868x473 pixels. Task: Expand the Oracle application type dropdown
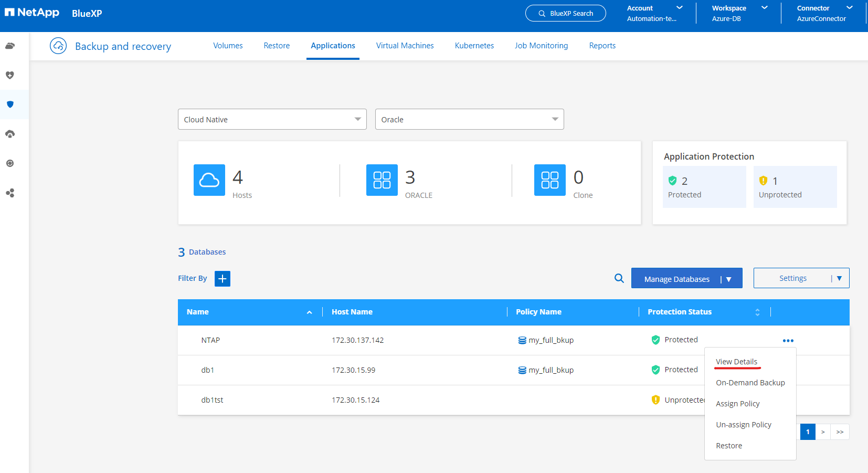click(x=469, y=120)
